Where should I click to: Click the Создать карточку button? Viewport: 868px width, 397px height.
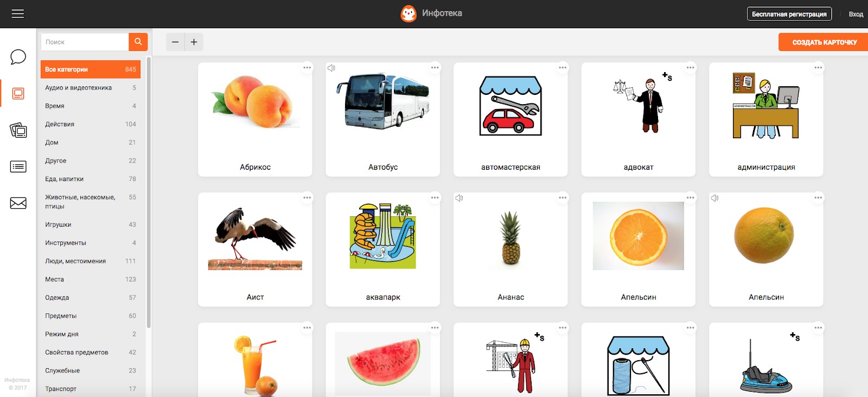pyautogui.click(x=824, y=42)
